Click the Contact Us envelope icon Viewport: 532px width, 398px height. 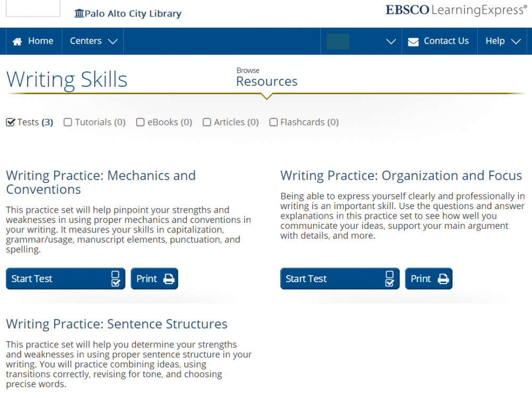[413, 42]
